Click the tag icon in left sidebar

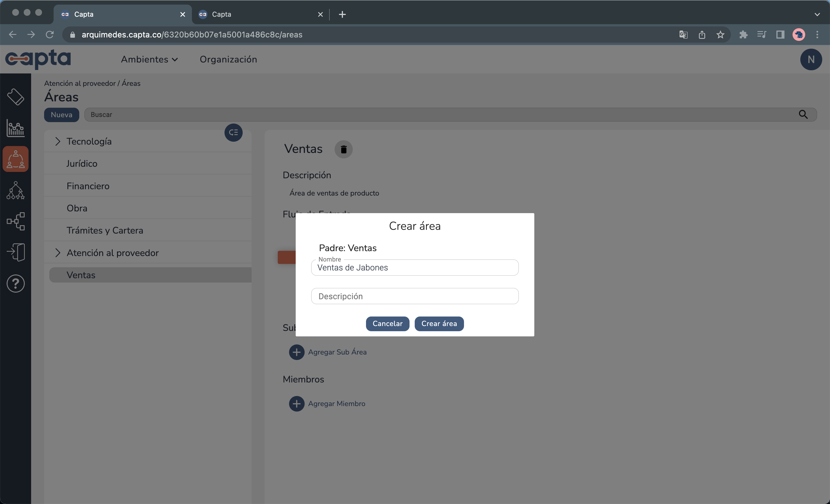pos(16,97)
